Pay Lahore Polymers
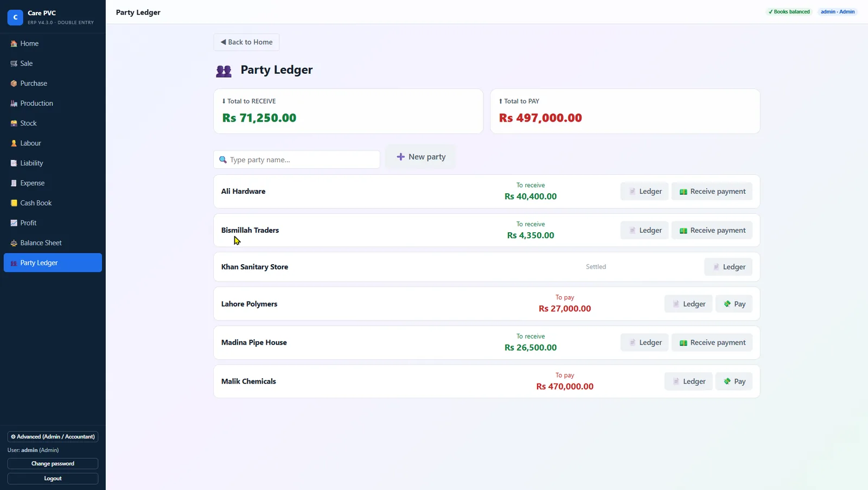Image resolution: width=868 pixels, height=490 pixels. pos(734,304)
